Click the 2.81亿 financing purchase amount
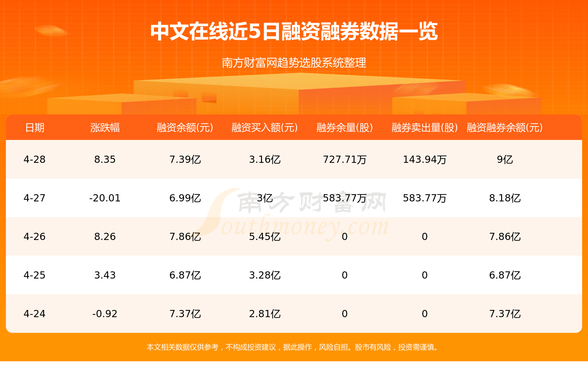This screenshot has width=588, height=376. pos(265,314)
